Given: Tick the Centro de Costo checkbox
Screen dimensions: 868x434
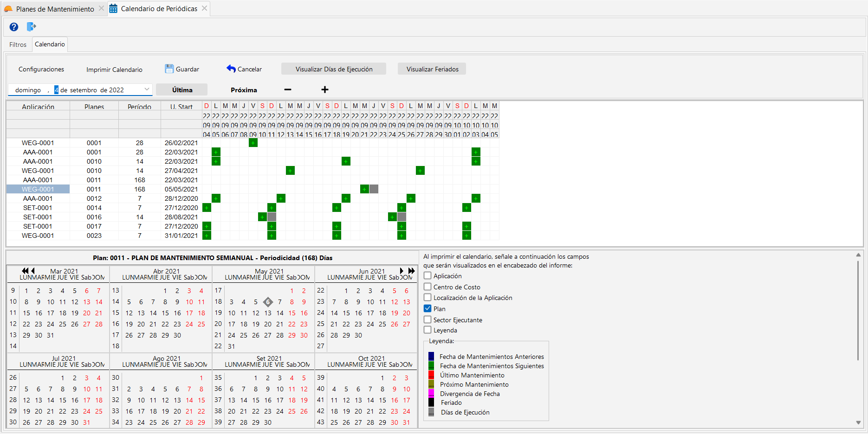Looking at the screenshot, I should pos(428,287).
